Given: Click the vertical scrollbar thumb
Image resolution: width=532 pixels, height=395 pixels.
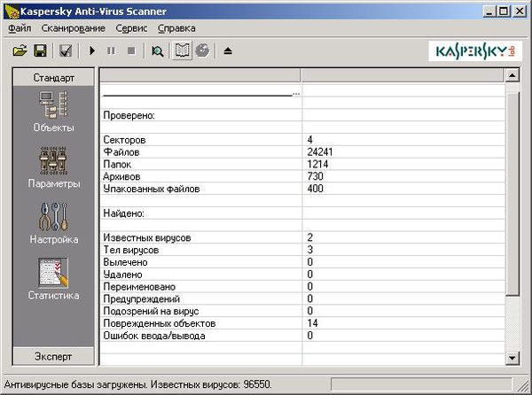Looking at the screenshot, I should tap(512, 194).
